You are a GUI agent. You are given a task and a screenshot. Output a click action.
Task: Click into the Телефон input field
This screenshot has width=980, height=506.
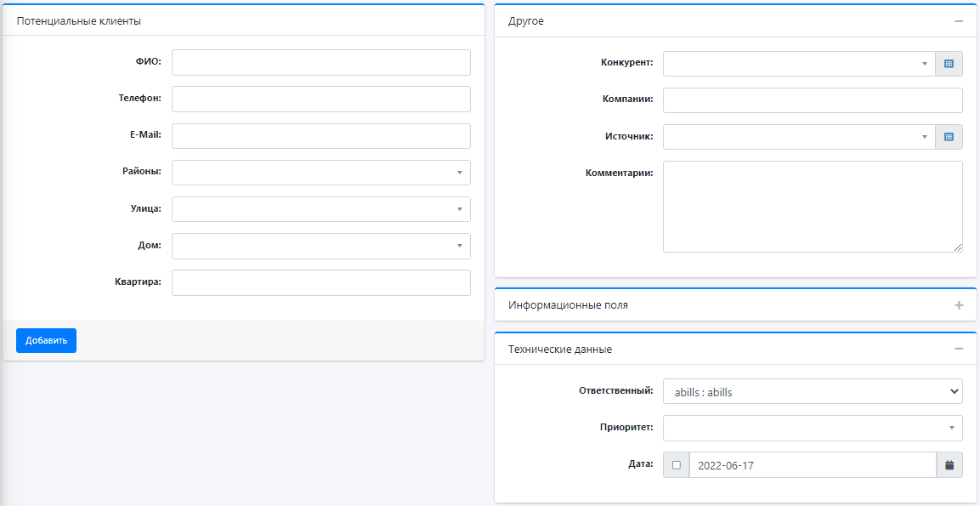point(321,99)
